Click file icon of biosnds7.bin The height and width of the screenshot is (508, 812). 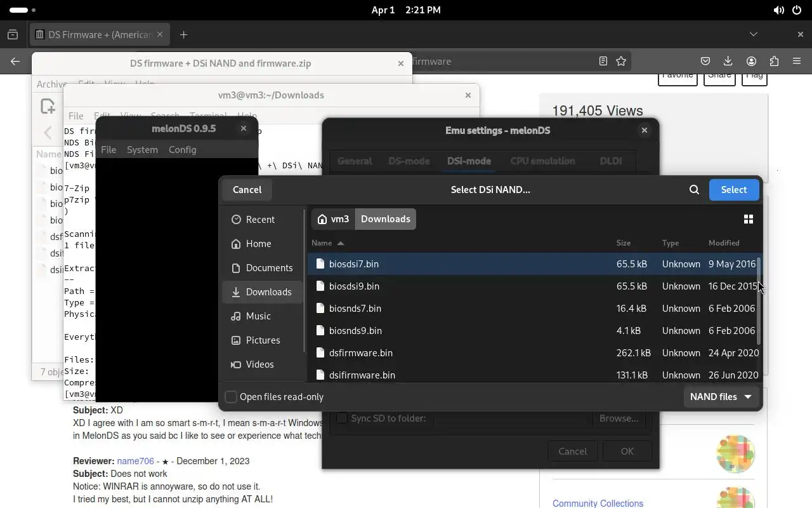(320, 308)
